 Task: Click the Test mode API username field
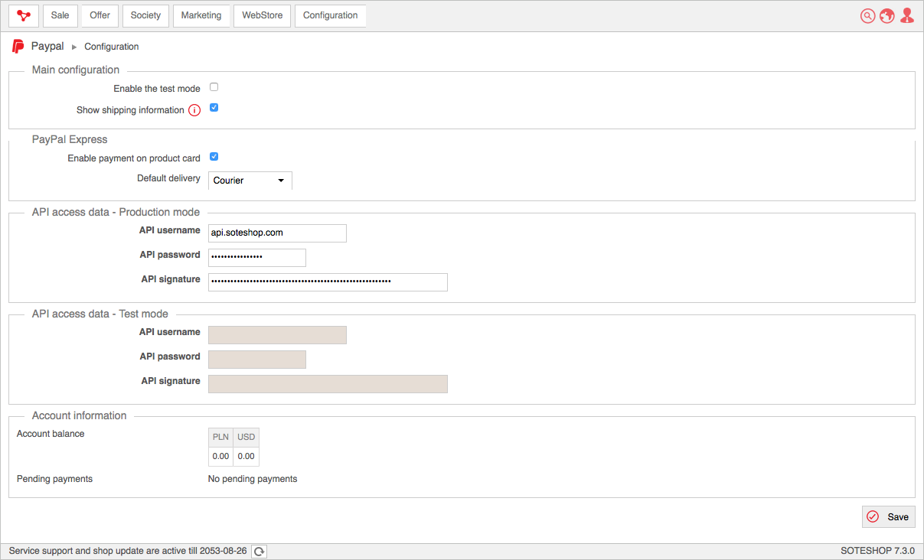click(x=277, y=335)
